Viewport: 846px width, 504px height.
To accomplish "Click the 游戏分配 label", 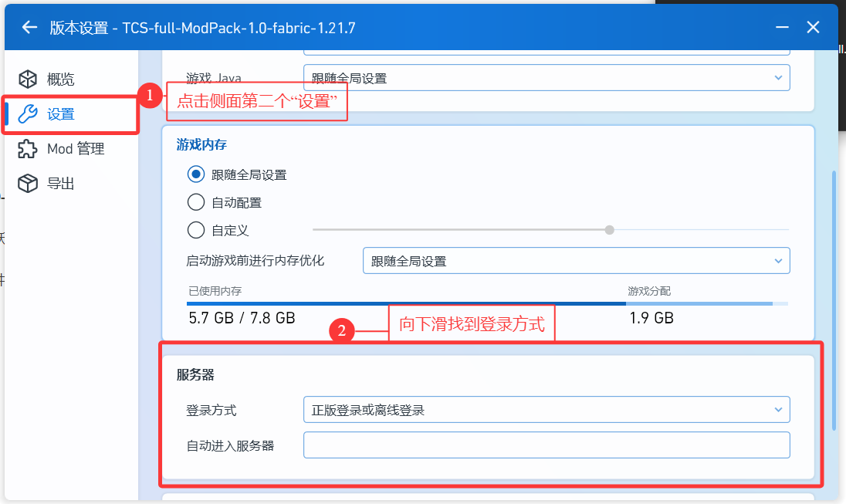I will [649, 292].
